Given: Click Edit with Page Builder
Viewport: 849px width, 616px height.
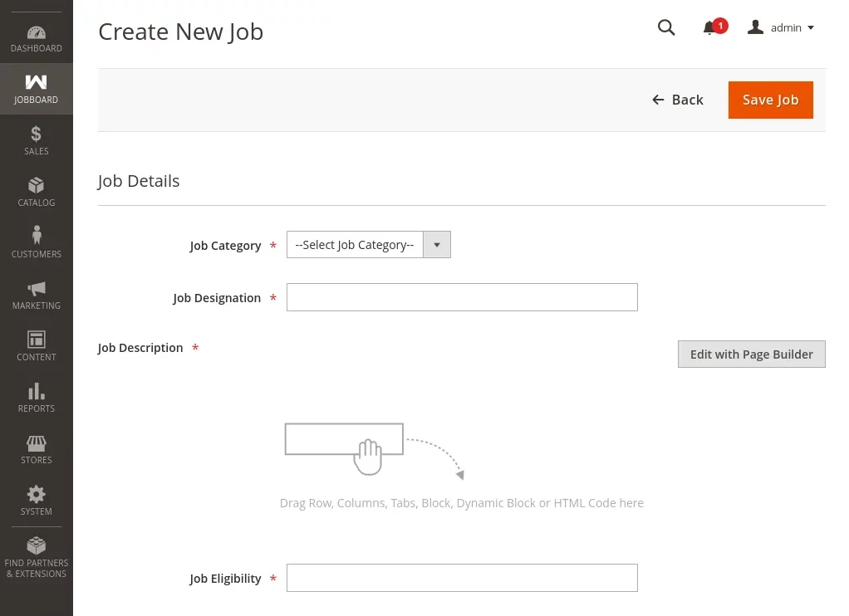Looking at the screenshot, I should click(x=750, y=354).
